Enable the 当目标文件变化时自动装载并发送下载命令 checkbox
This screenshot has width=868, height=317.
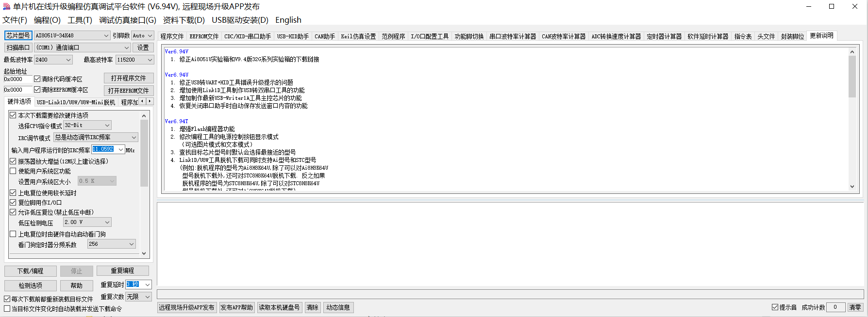pos(7,308)
